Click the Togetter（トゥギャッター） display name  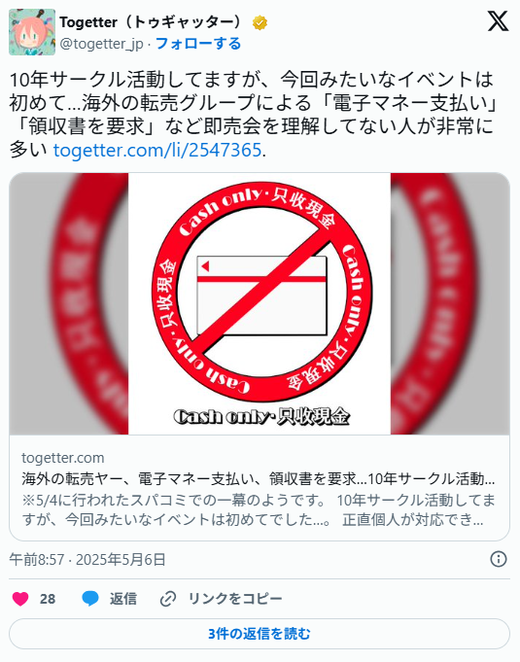pos(152,22)
